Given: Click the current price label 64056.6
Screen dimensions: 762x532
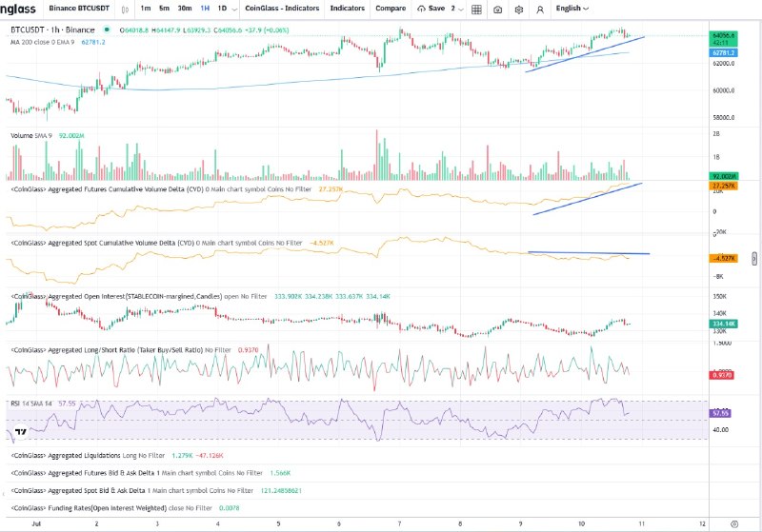Looking at the screenshot, I should click(x=724, y=36).
